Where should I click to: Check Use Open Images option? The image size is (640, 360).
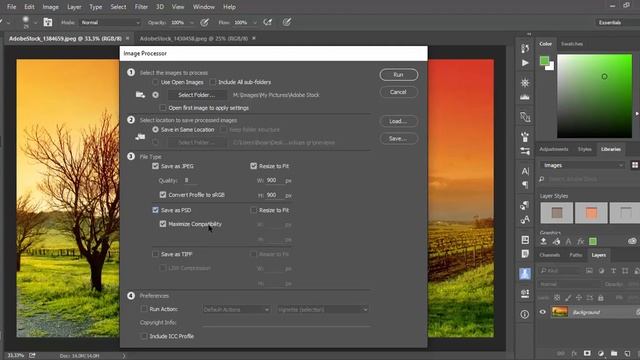(155, 82)
